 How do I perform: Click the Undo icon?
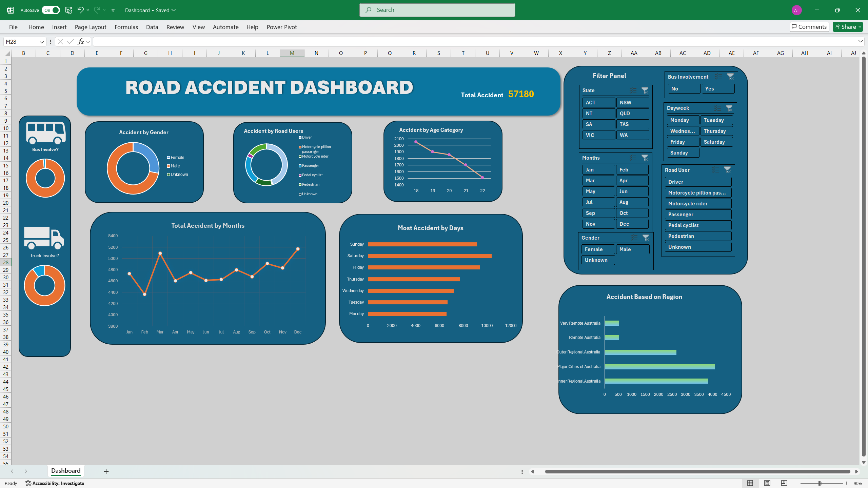[x=80, y=10]
